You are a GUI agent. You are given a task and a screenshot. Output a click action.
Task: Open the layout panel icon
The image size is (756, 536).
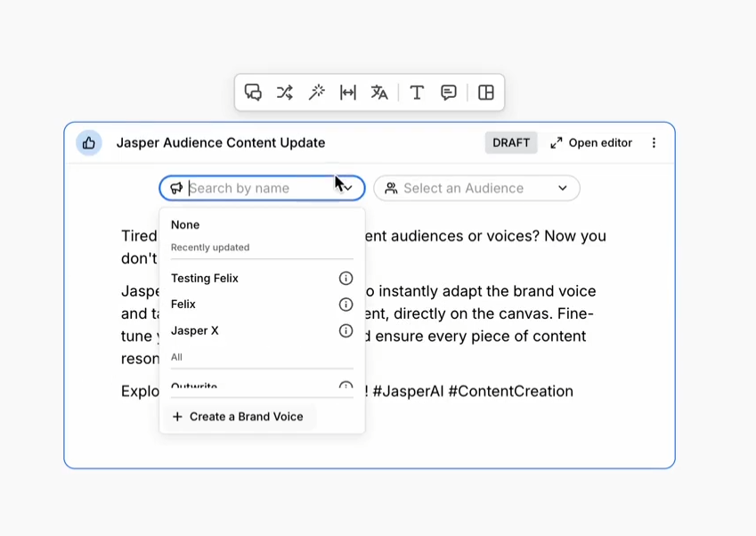click(486, 93)
